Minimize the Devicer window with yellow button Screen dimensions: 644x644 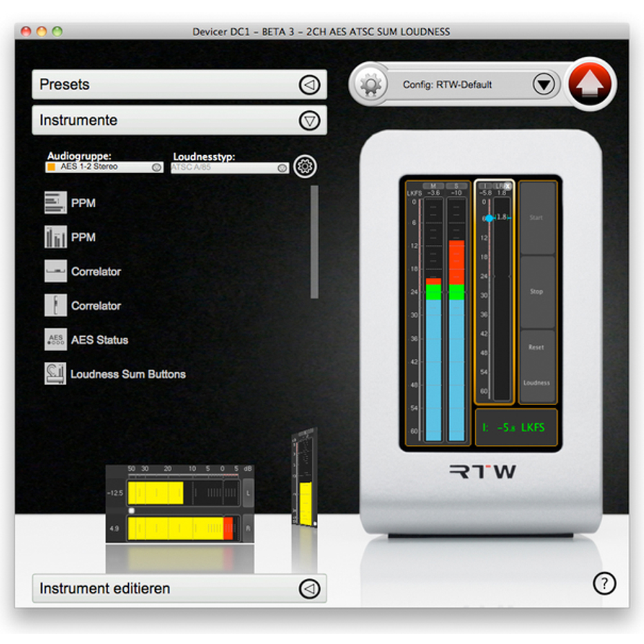(x=41, y=31)
